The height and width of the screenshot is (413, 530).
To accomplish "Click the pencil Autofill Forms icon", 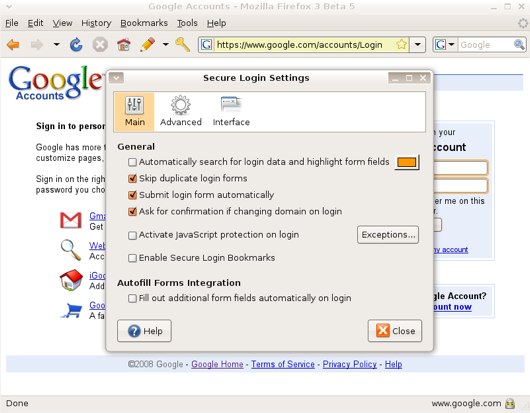I will pos(147,45).
